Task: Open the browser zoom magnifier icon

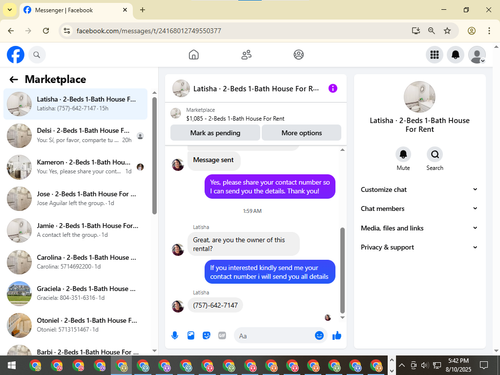Action: coord(431,31)
